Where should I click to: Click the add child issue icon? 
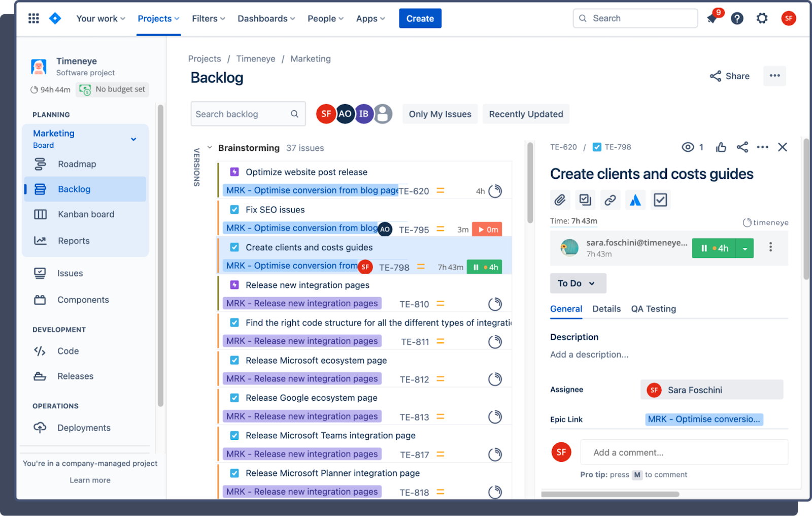tap(585, 200)
